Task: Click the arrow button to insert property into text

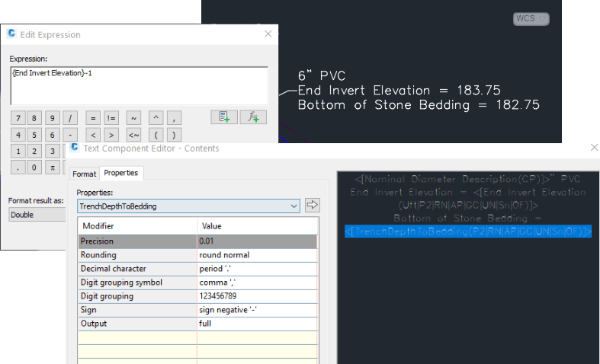Action: click(x=313, y=205)
